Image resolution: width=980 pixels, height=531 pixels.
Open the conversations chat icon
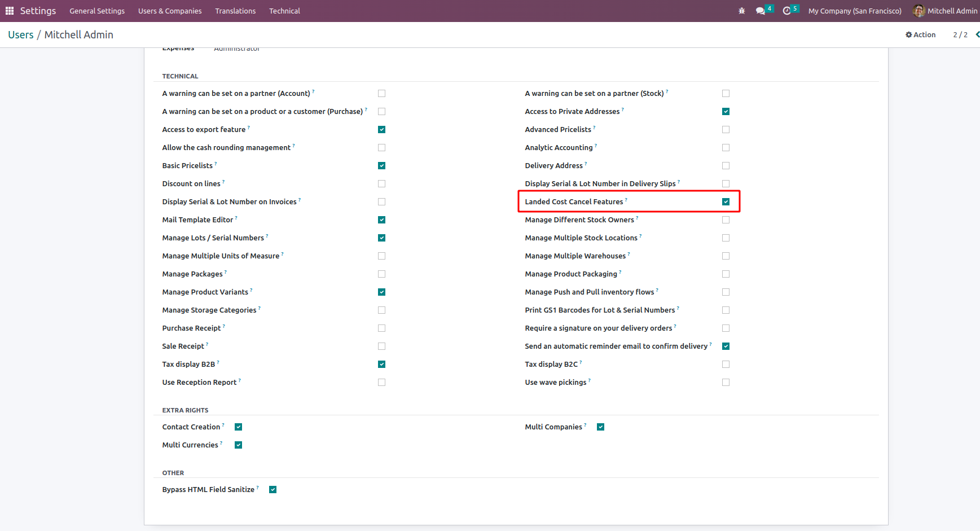point(761,11)
